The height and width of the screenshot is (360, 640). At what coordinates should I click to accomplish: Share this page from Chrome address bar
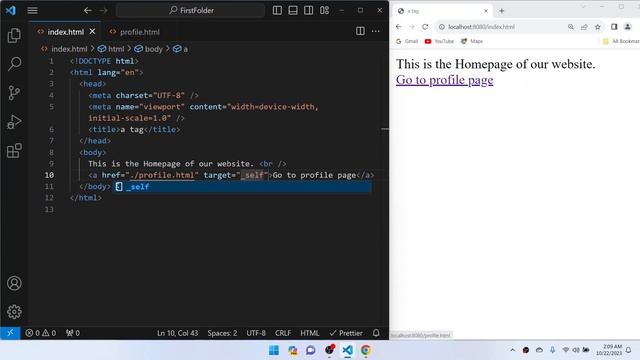tap(584, 27)
